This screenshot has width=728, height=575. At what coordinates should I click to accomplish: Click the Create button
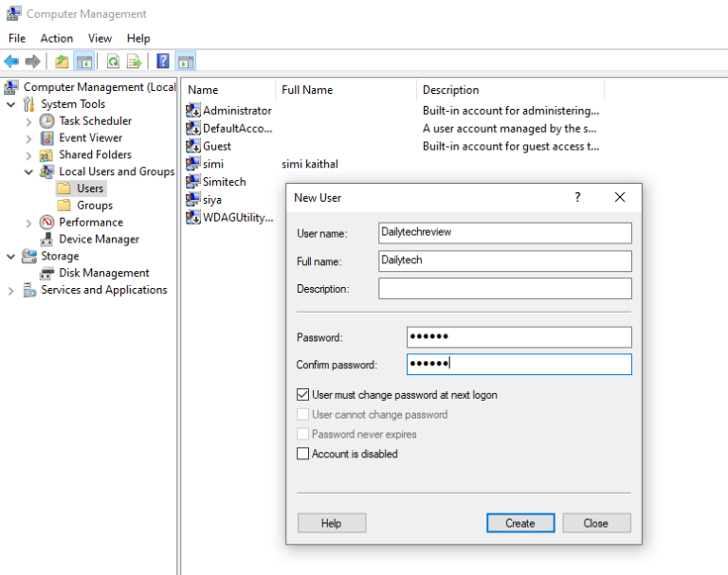[520, 523]
